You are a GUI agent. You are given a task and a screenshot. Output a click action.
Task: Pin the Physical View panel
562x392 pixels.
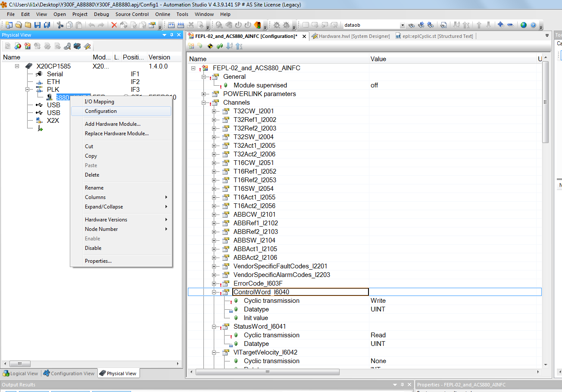coord(172,35)
